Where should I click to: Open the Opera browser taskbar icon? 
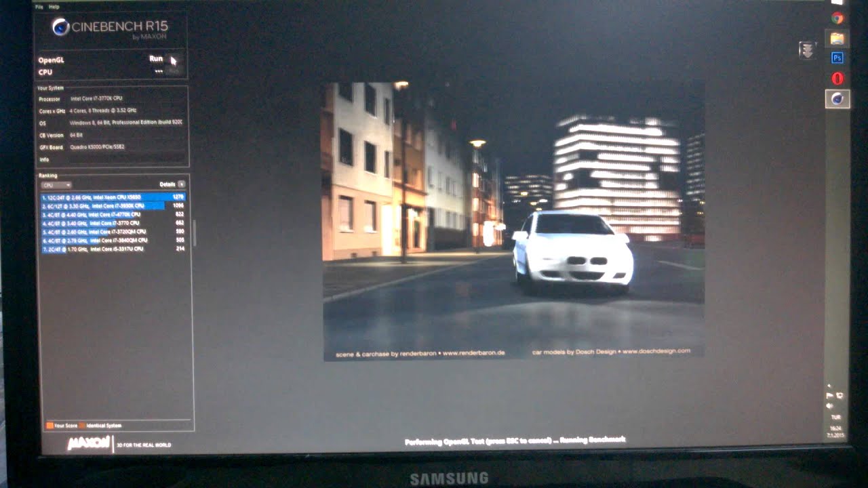click(837, 79)
